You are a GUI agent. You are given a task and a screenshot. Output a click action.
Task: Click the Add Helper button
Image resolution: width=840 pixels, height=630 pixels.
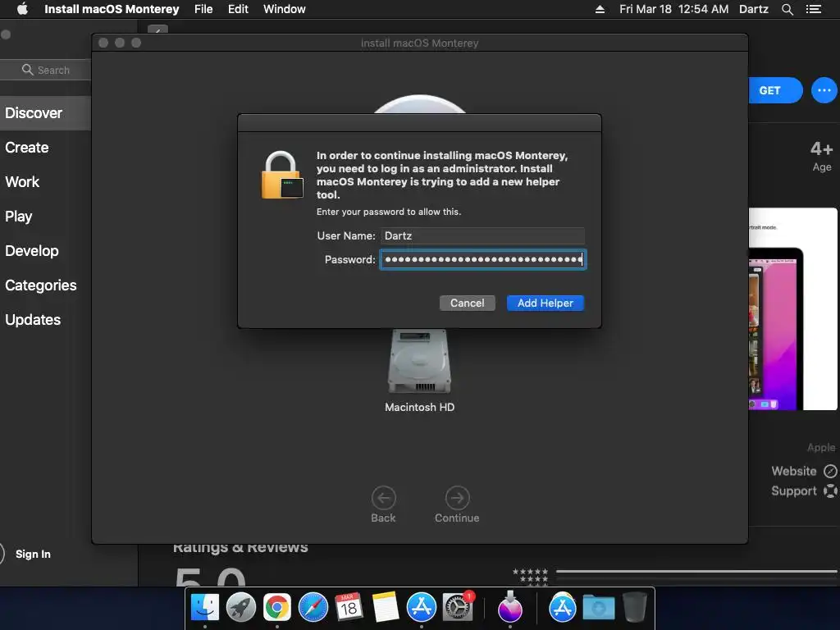pyautogui.click(x=546, y=304)
